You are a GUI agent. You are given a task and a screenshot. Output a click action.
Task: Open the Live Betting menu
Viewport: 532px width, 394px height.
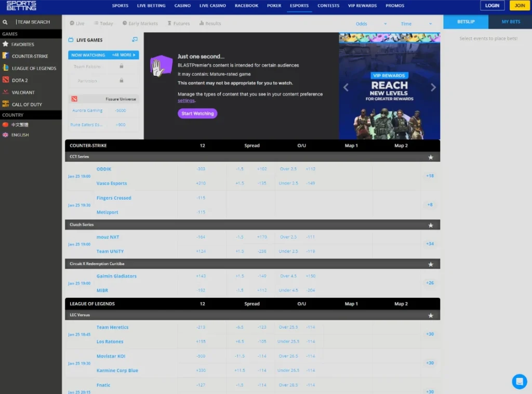(x=151, y=6)
